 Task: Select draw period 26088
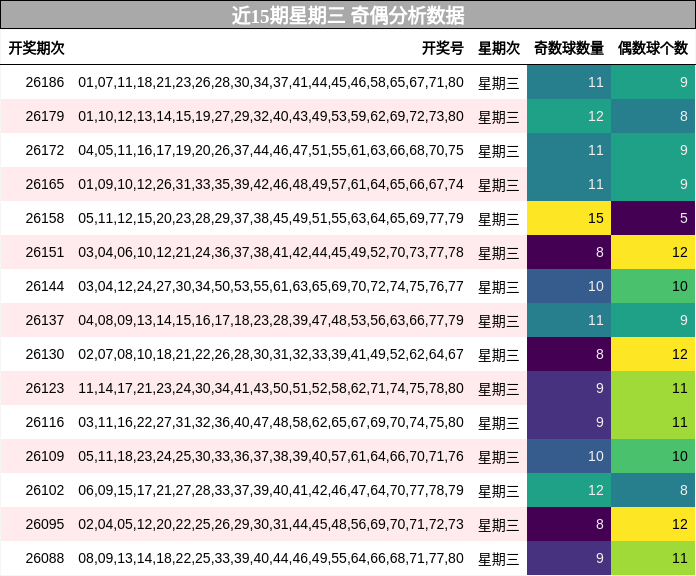[44, 558]
